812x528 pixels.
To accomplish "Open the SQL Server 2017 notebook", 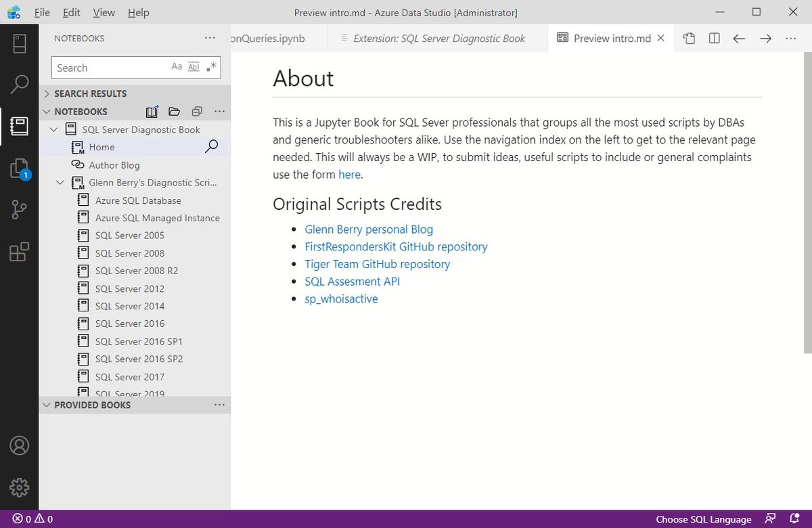I will click(130, 377).
